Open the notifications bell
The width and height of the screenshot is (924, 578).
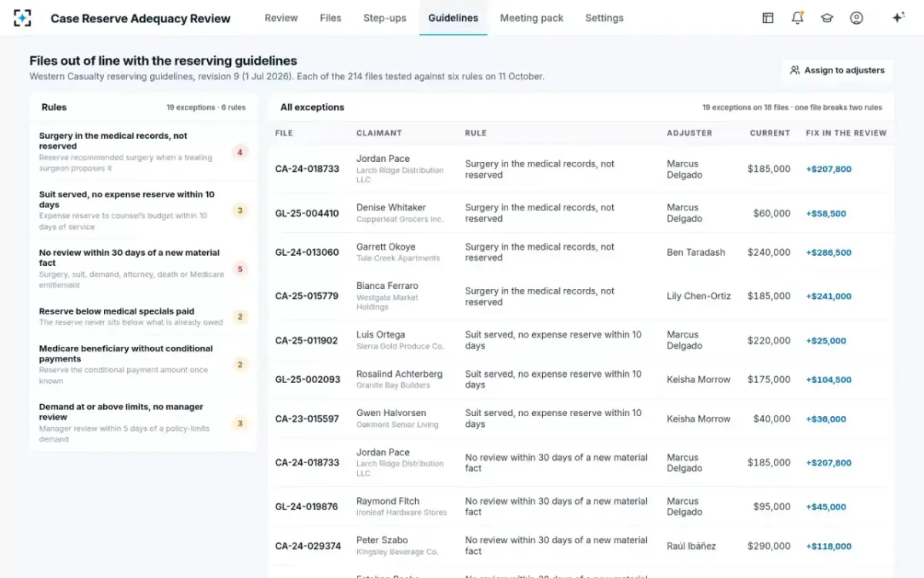(x=798, y=18)
